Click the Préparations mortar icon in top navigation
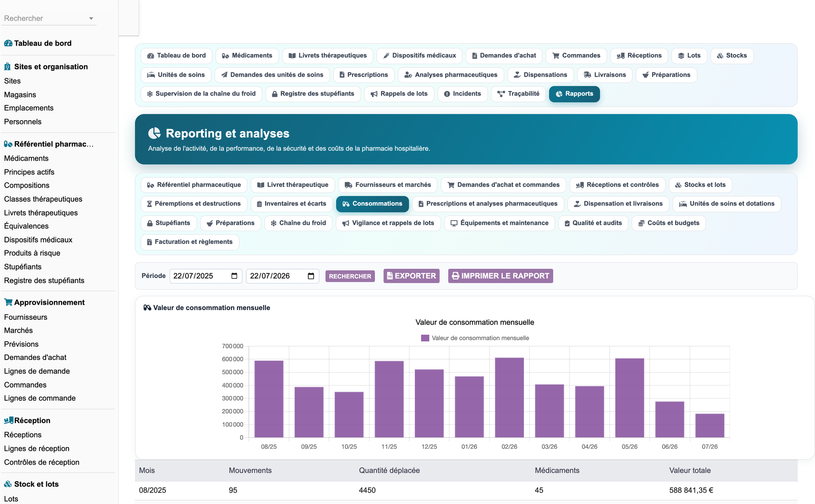Image resolution: width=815 pixels, height=504 pixels. coord(645,75)
